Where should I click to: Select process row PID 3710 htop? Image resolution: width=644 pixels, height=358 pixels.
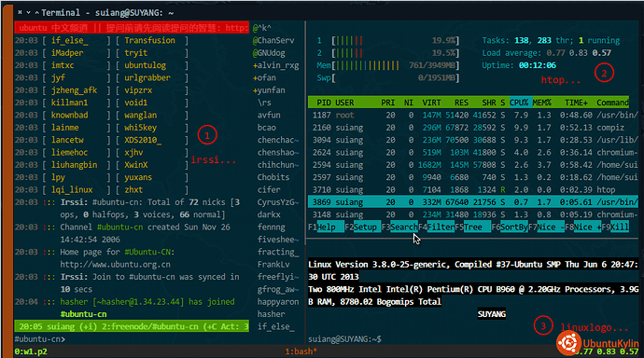tap(472, 189)
